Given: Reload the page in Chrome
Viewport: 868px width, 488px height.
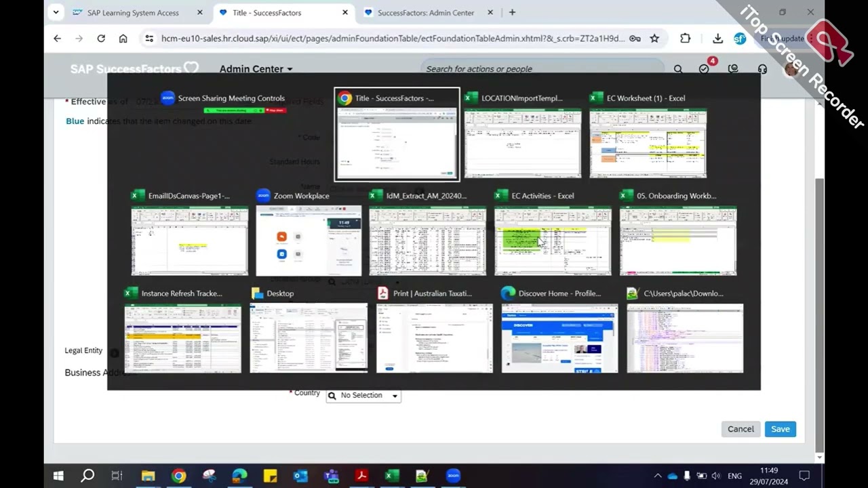Looking at the screenshot, I should [101, 39].
